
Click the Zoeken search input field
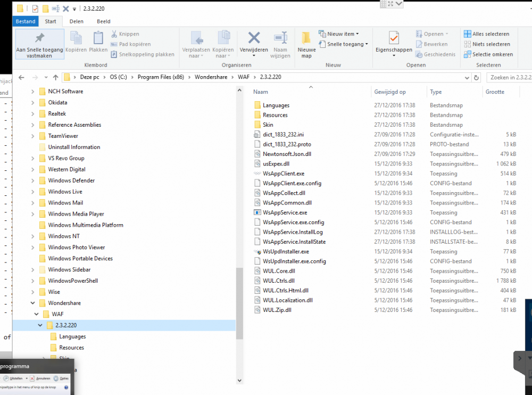pos(509,77)
